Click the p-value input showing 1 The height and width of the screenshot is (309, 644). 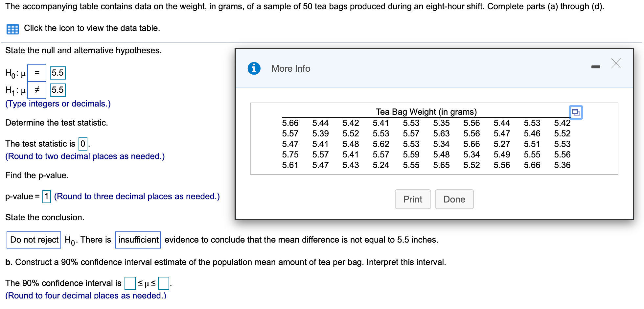(46, 197)
